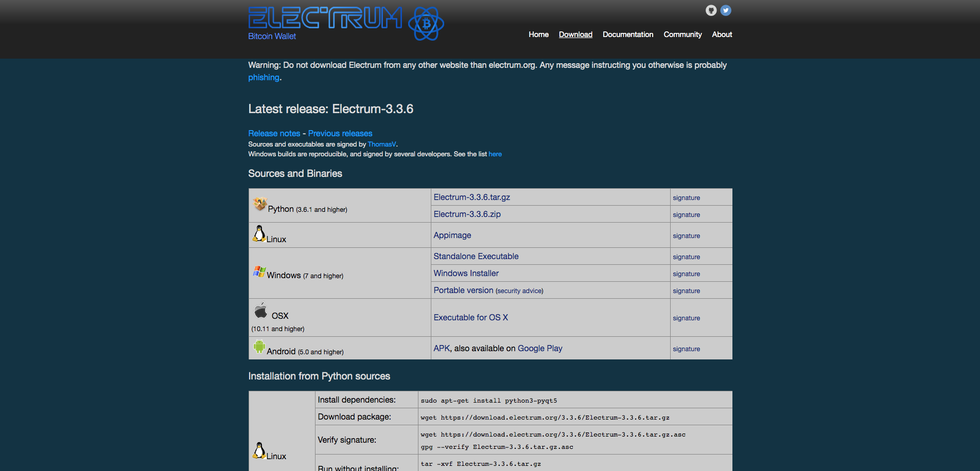Open signature for Android APK
Image resolution: width=980 pixels, height=471 pixels.
686,349
